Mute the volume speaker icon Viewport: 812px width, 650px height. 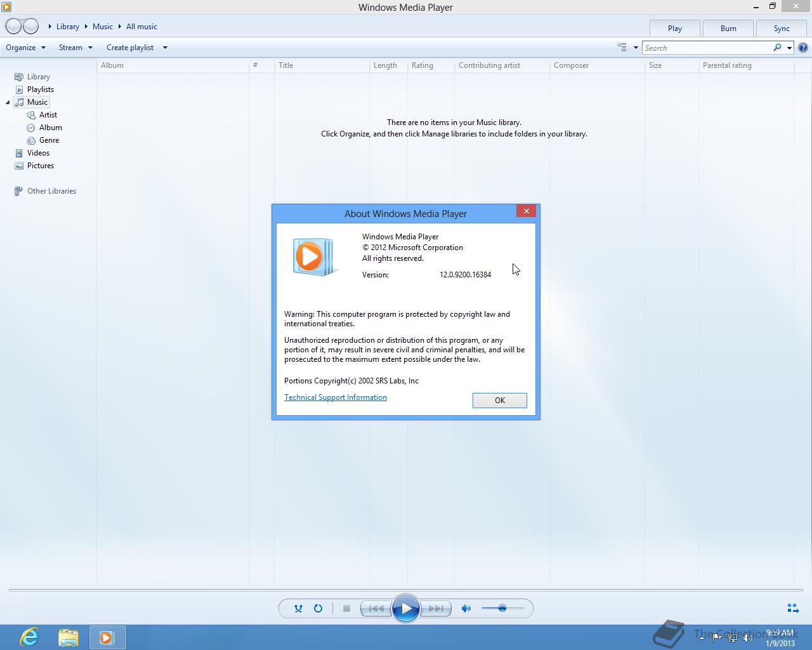(x=466, y=608)
